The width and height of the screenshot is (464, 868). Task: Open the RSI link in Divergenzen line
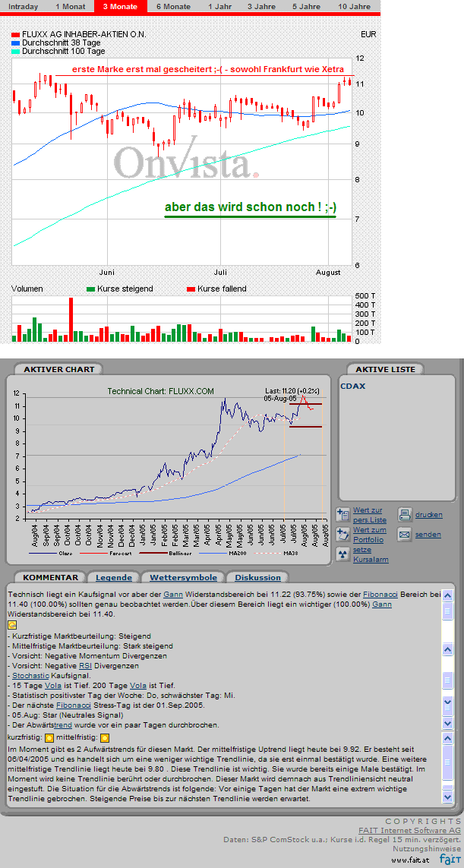(x=85, y=666)
